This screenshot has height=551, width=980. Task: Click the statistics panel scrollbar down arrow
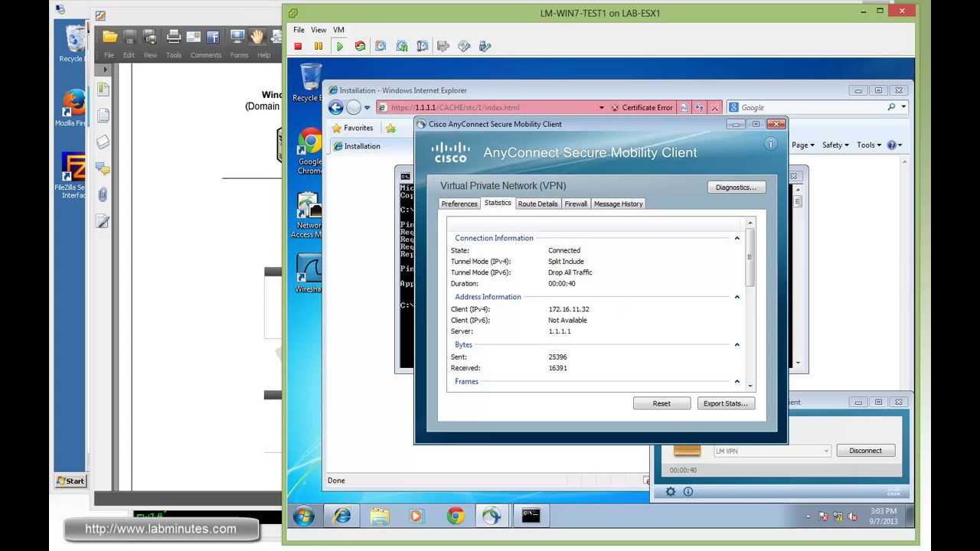(750, 386)
